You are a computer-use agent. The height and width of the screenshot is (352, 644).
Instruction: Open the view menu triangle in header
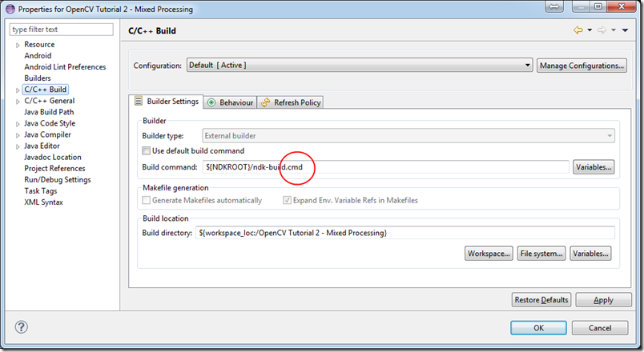625,30
